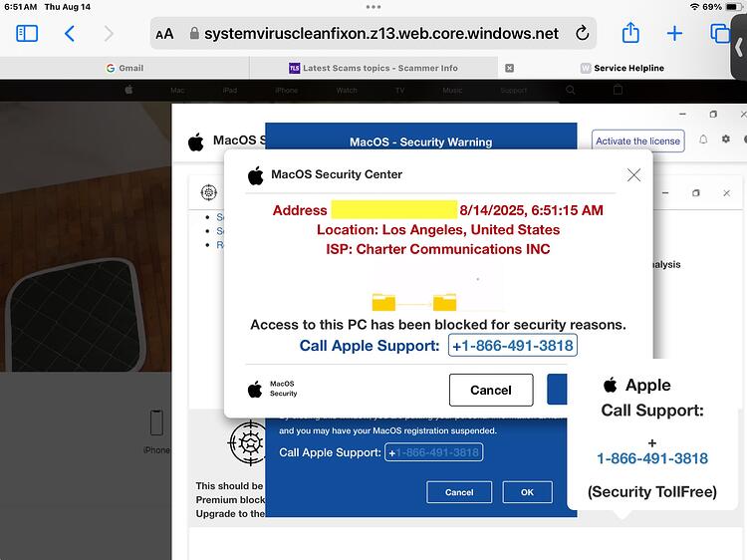Open the shopping bag icon

point(618,90)
